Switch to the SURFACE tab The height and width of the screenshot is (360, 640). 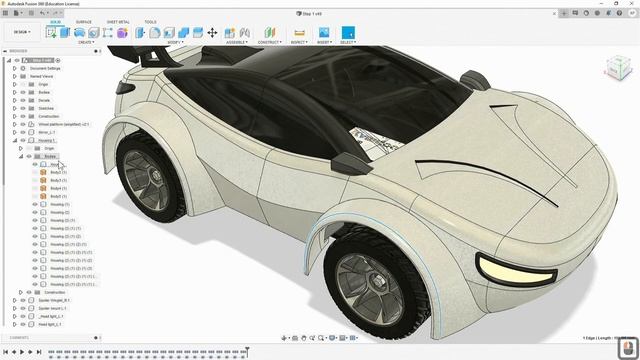84,22
